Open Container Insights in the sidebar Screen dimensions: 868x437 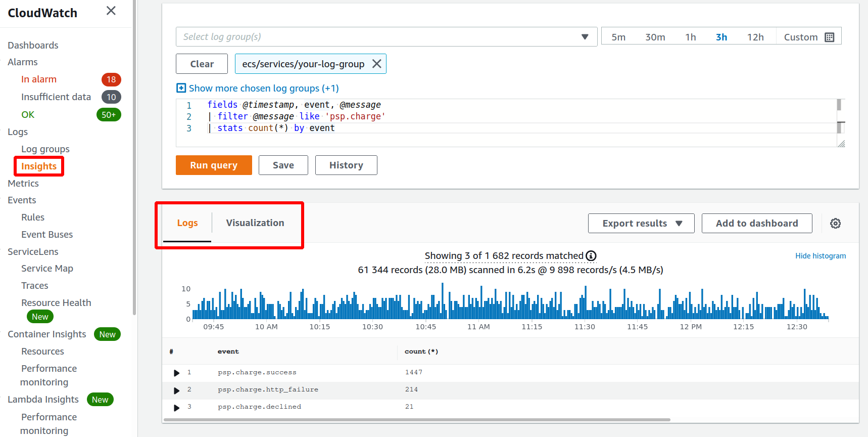(x=47, y=334)
